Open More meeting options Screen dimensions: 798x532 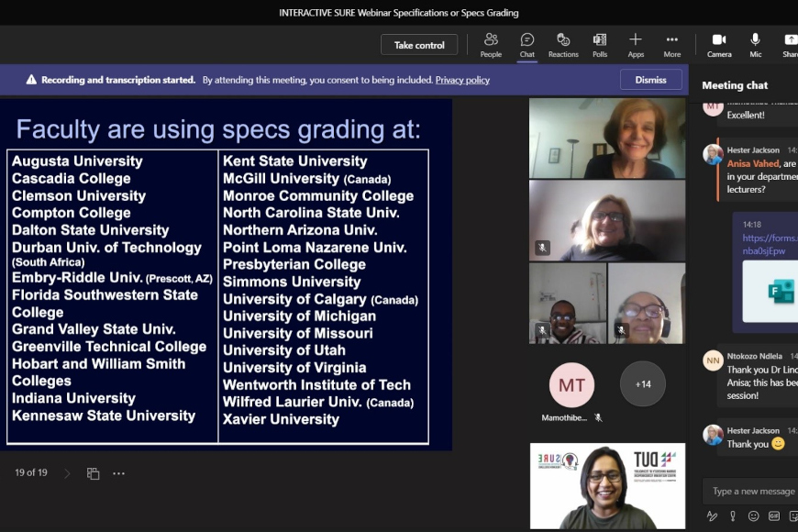coord(671,45)
